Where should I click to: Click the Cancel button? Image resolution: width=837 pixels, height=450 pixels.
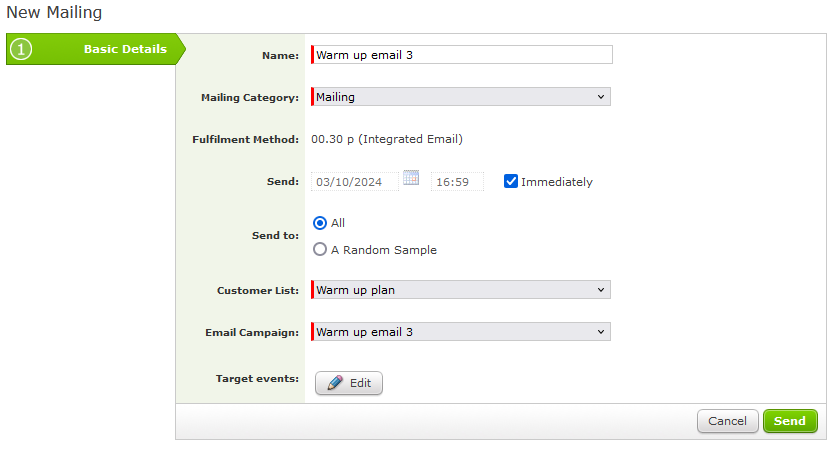[727, 421]
